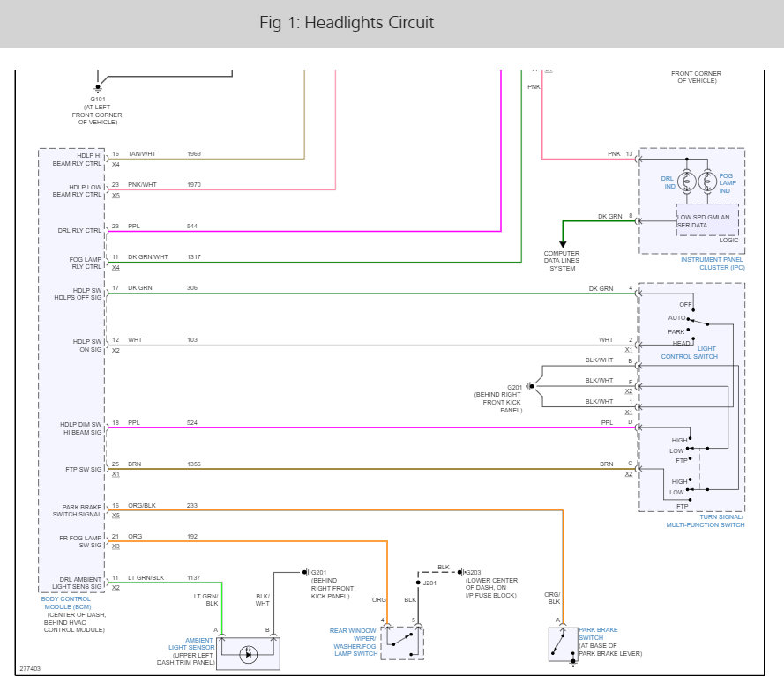Viewport: 784px width, 691px height.
Task: Click 'LOW SPD GMLAN SER DATA' text
Action: (x=704, y=221)
